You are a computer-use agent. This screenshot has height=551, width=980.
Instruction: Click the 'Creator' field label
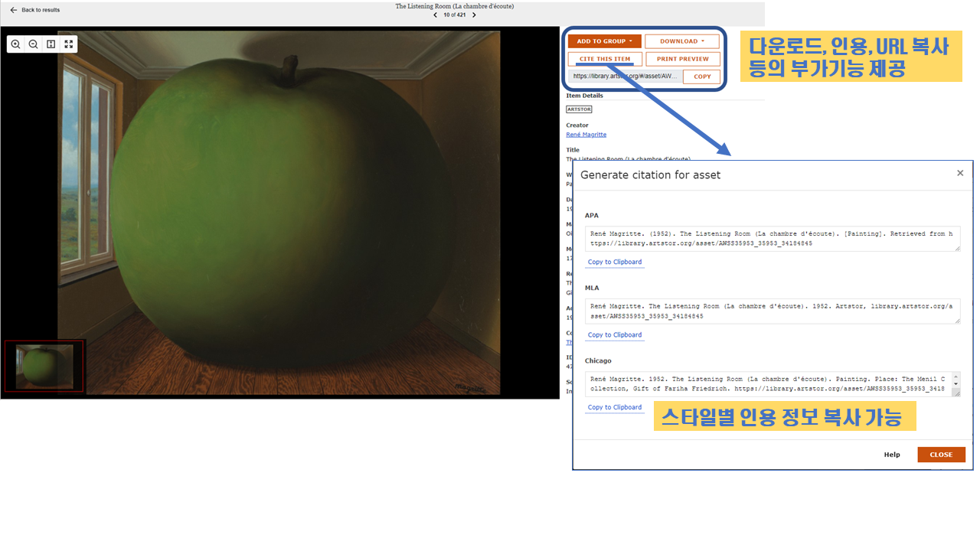[577, 125]
